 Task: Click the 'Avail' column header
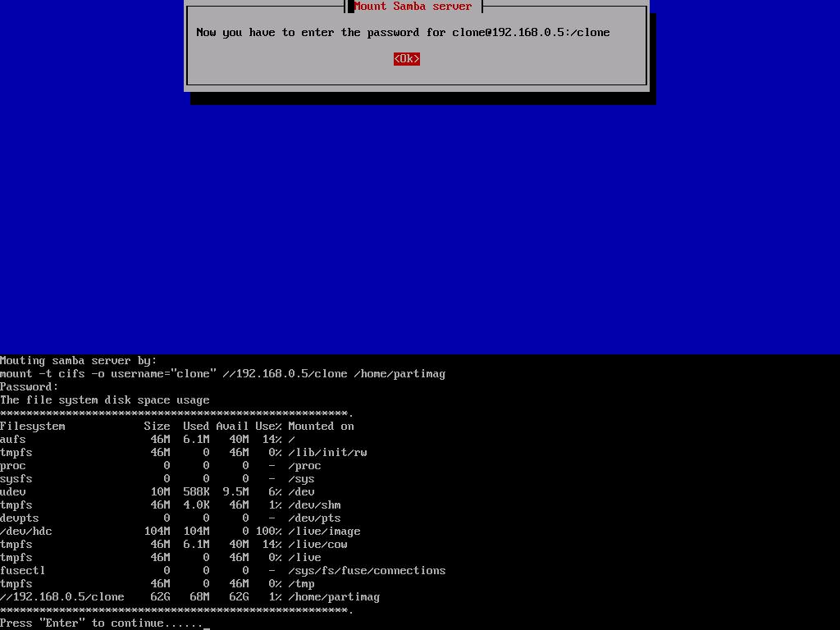[232, 427]
